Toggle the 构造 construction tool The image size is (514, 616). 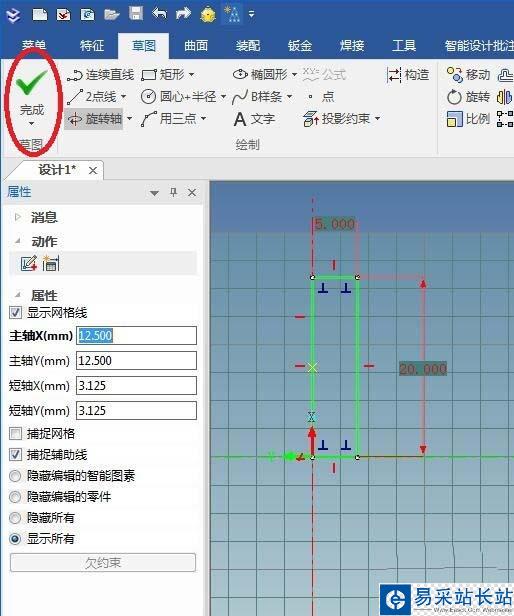pos(408,75)
